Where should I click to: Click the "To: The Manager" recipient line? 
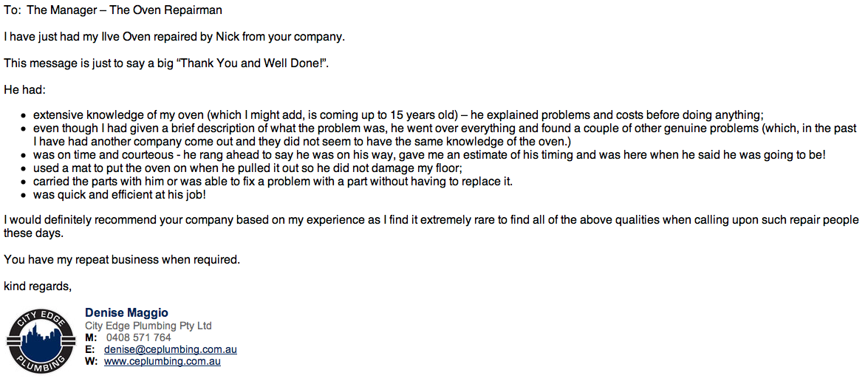coord(112,10)
